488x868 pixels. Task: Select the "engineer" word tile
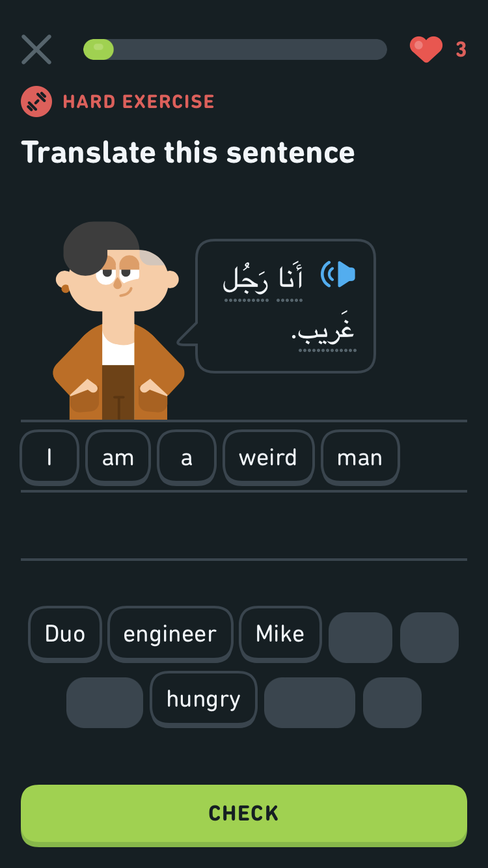(x=170, y=634)
